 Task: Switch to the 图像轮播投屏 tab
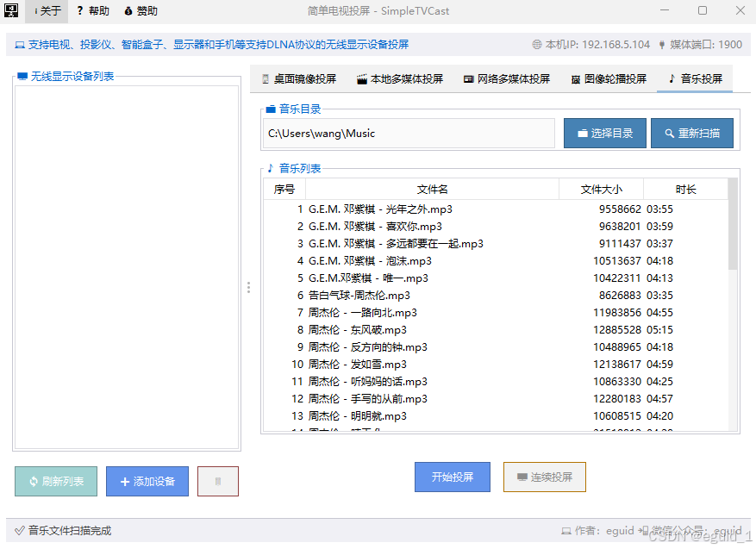point(609,79)
